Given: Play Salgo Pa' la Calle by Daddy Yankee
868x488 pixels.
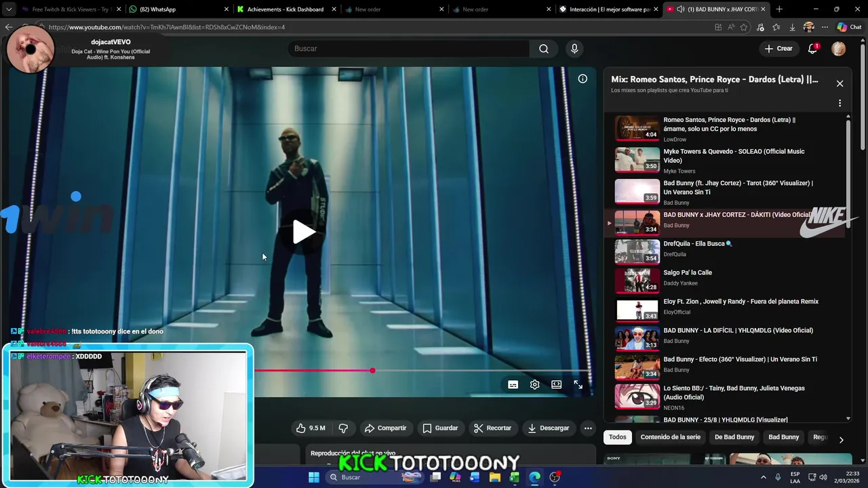Looking at the screenshot, I should pyautogui.click(x=726, y=280).
